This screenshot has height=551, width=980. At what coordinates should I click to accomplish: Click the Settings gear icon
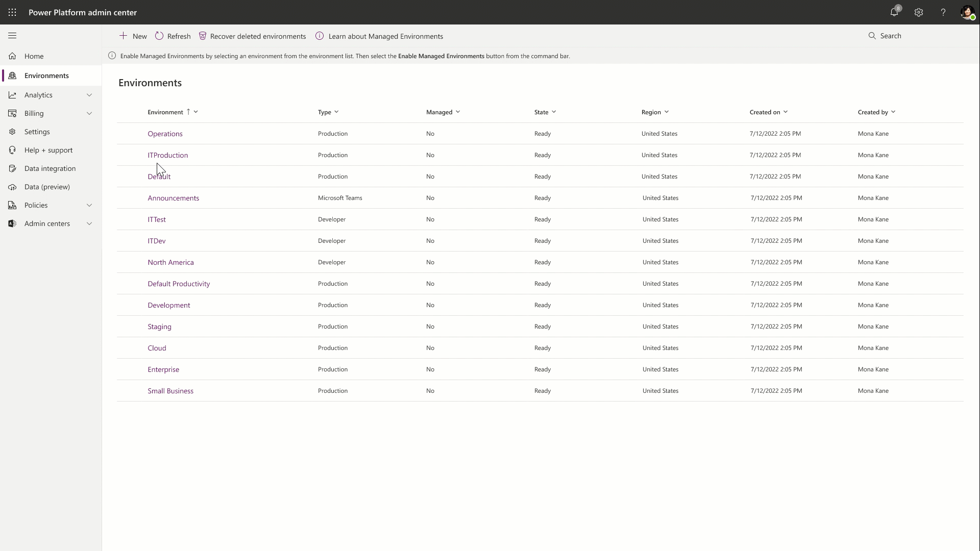tap(919, 12)
